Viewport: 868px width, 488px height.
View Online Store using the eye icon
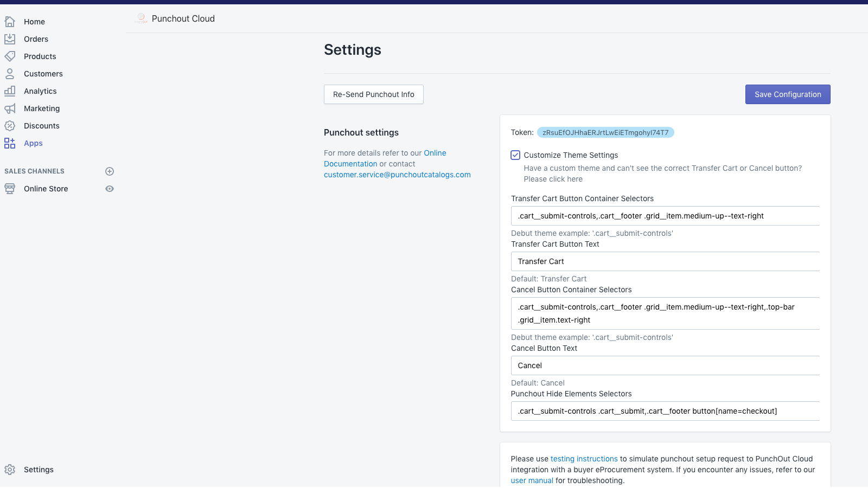pyautogui.click(x=110, y=189)
